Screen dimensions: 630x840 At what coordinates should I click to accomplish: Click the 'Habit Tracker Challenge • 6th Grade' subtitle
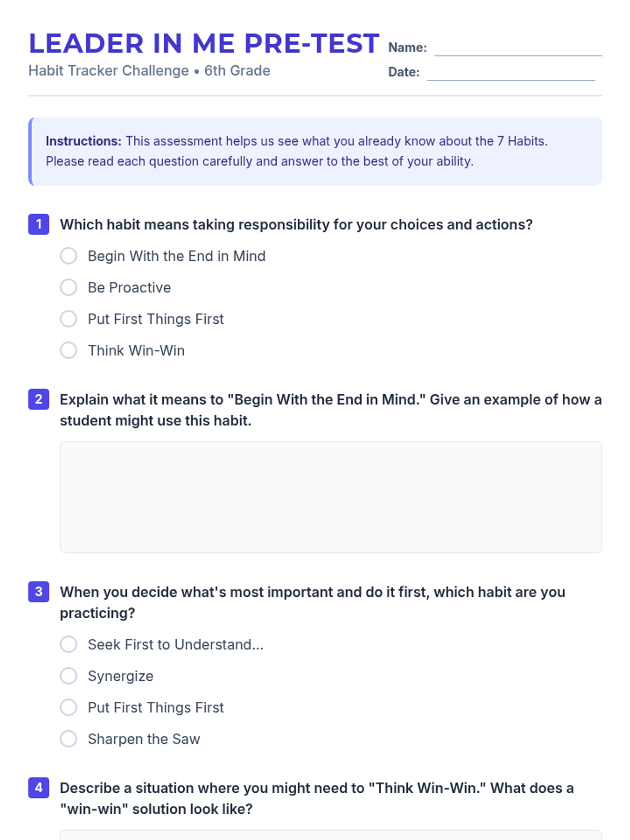[x=149, y=71]
